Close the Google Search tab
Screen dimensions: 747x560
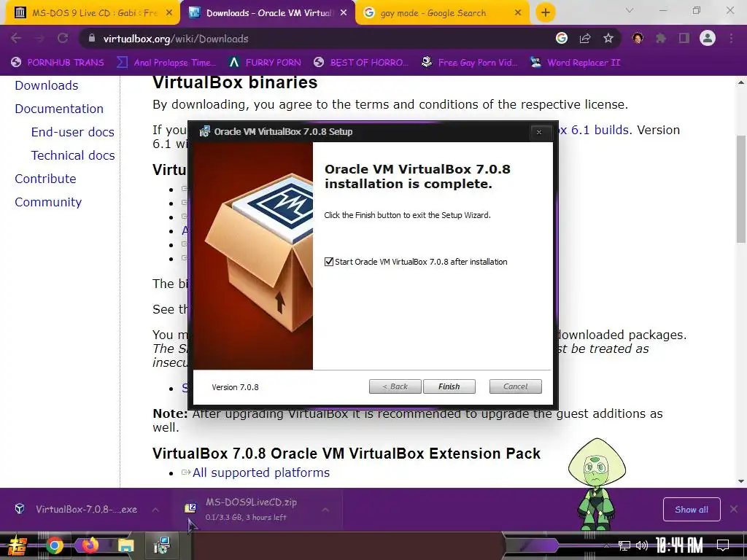518,13
